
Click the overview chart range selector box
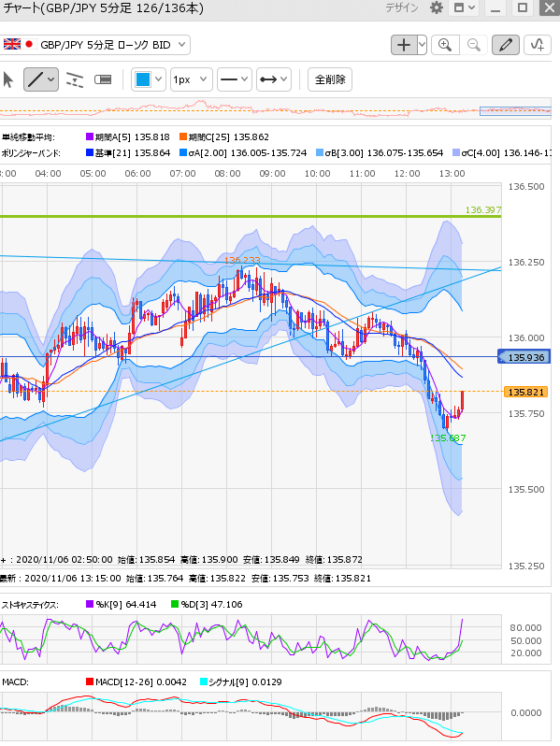(x=515, y=111)
